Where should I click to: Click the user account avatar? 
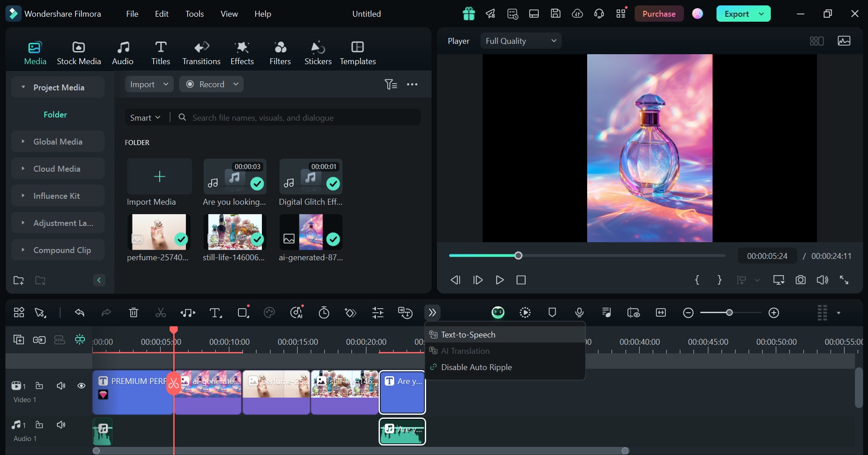point(697,14)
